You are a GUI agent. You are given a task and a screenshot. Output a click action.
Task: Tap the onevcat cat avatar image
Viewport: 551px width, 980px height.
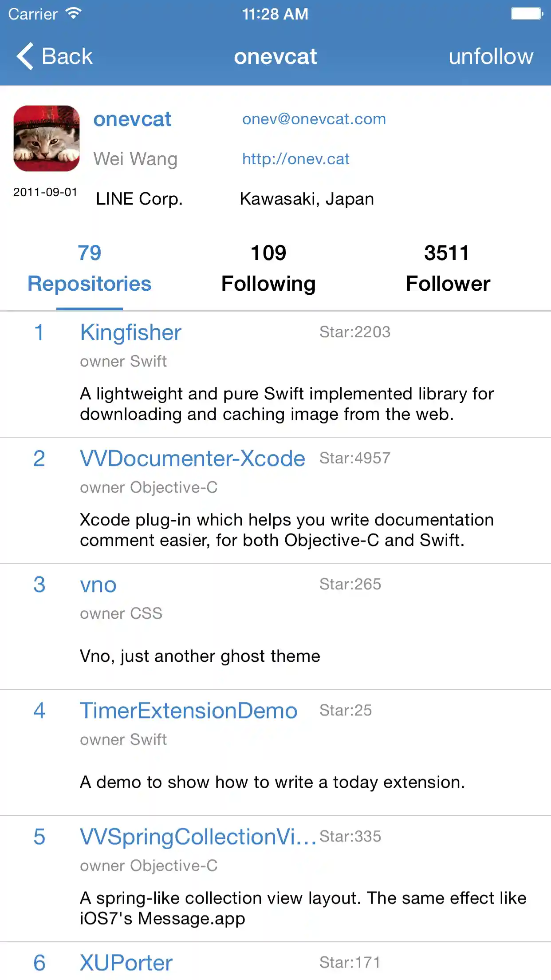[47, 138]
